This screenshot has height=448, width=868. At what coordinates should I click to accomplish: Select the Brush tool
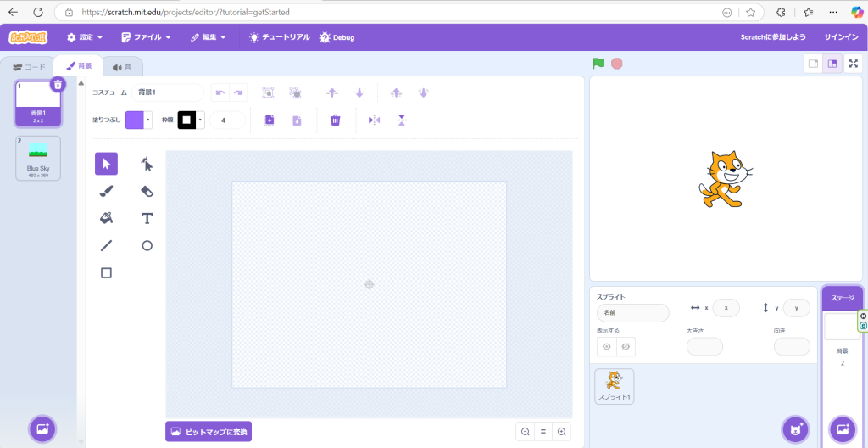point(106,191)
